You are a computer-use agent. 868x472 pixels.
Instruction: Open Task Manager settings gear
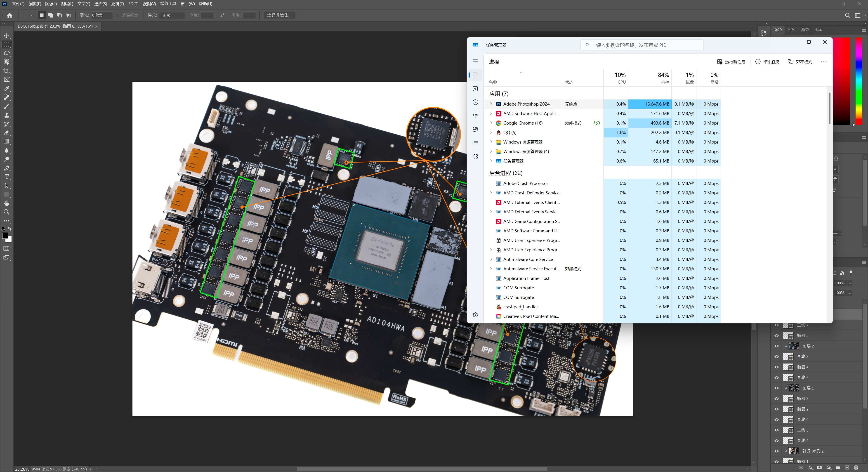[x=475, y=315]
